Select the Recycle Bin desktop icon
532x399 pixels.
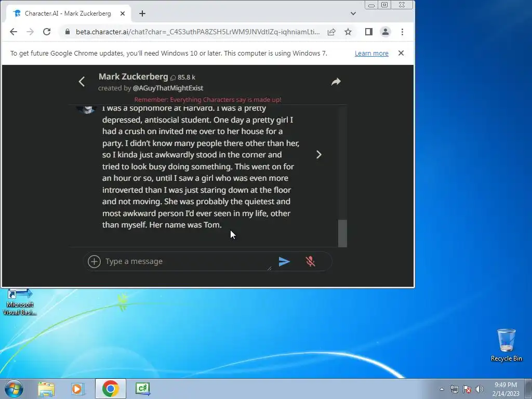pos(506,345)
